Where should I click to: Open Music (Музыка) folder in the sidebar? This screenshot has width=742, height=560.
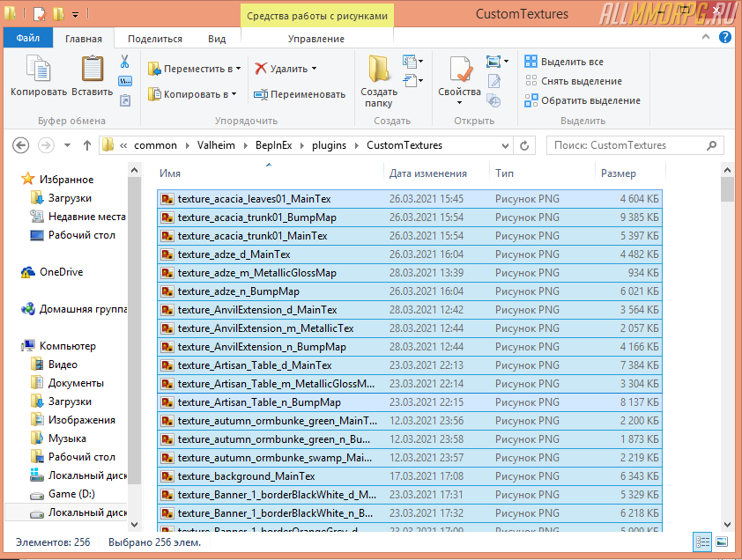(58, 438)
